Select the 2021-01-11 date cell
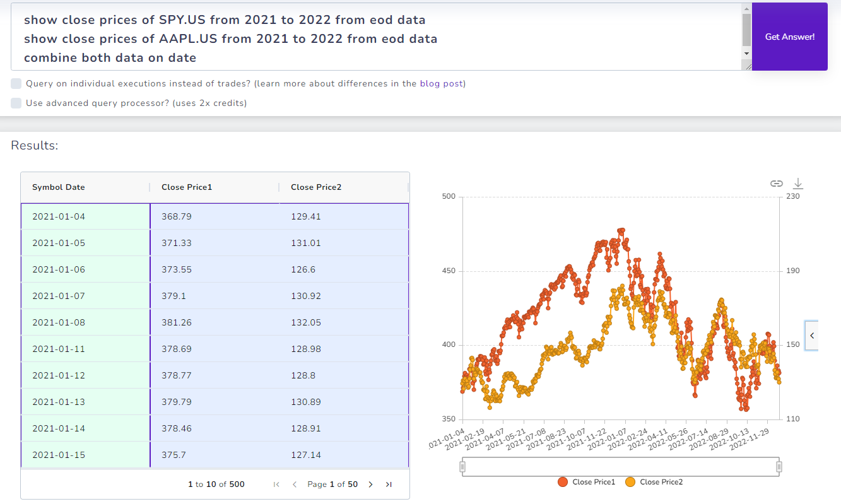 tap(85, 349)
